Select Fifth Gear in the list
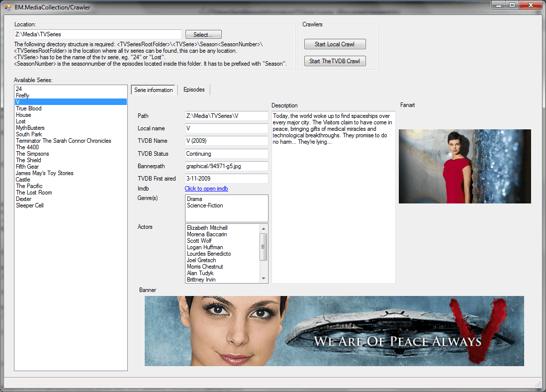546x392 pixels. (71, 167)
